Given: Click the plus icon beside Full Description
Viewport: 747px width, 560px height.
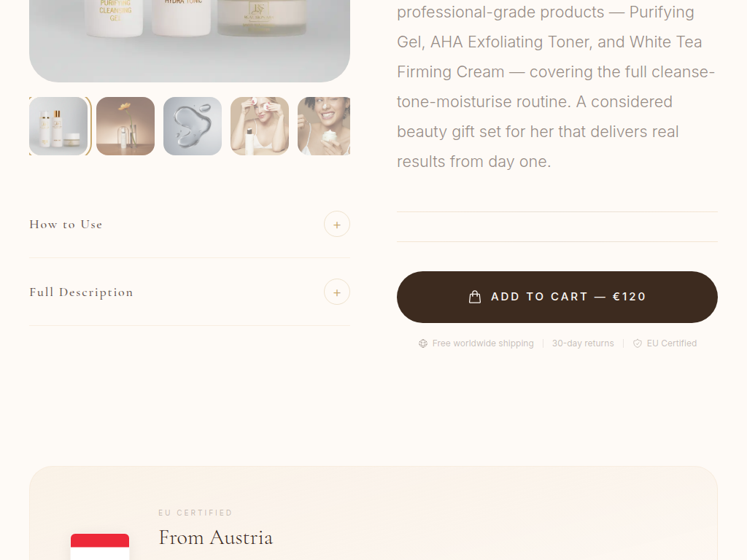Looking at the screenshot, I should [337, 292].
